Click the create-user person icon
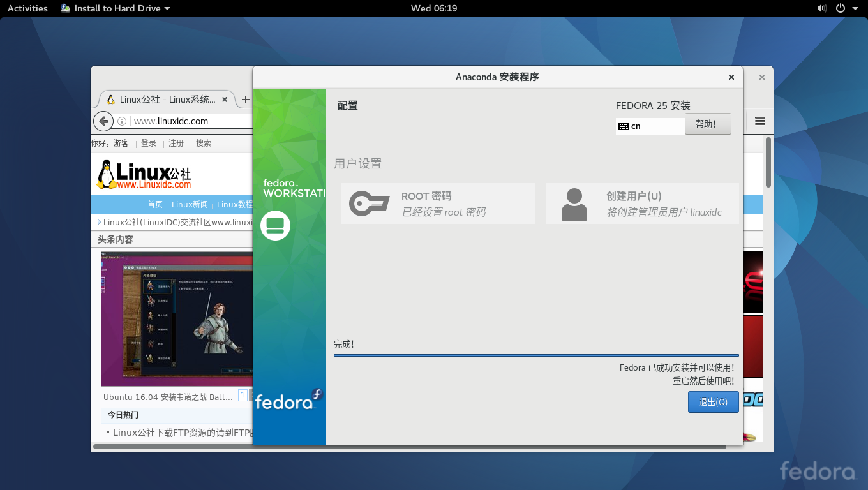The image size is (868, 490). coord(574,204)
